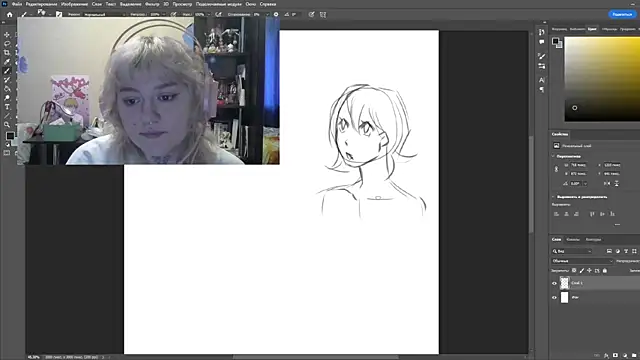Open the layer blend mode dropdown Обычные
The image size is (640, 360).
[x=582, y=261]
